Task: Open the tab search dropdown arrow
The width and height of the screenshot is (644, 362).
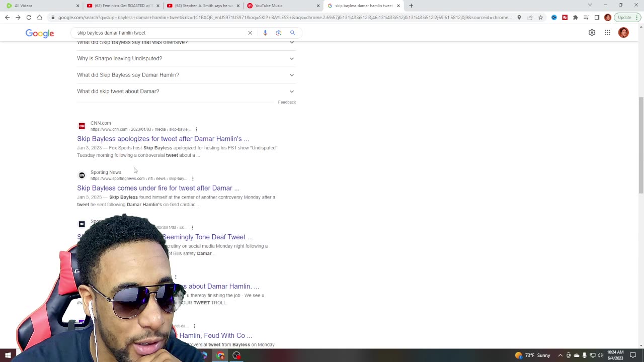Action: (x=590, y=5)
